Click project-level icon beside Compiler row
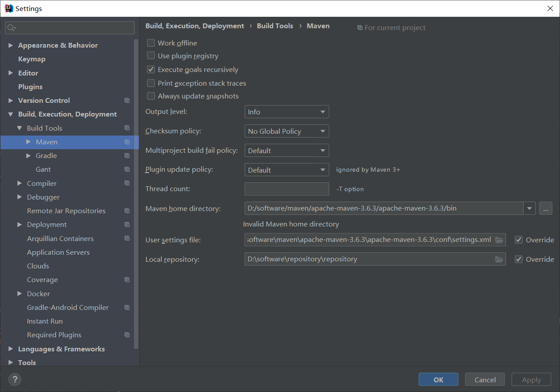560x392 pixels. pyautogui.click(x=127, y=183)
